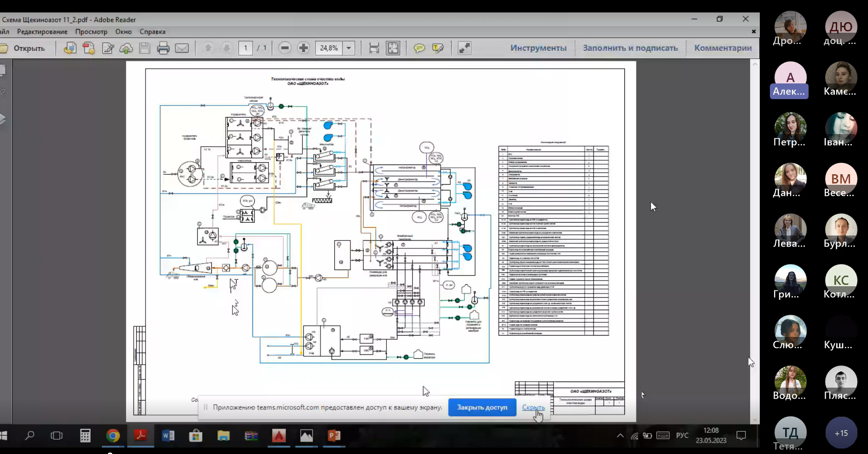
Task: Click the Wi-Fi network tray icon
Action: [635, 436]
